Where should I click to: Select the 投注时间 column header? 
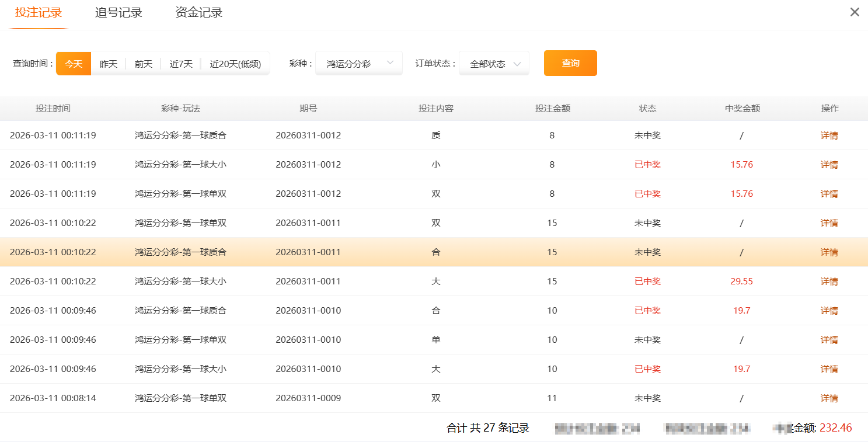[x=52, y=108]
